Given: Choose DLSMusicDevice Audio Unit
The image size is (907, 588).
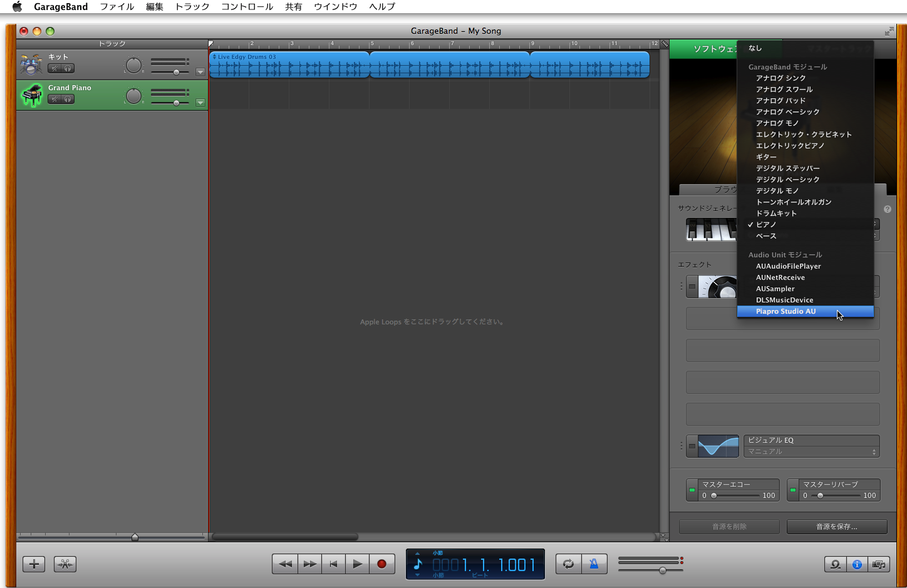Looking at the screenshot, I should (x=806, y=300).
